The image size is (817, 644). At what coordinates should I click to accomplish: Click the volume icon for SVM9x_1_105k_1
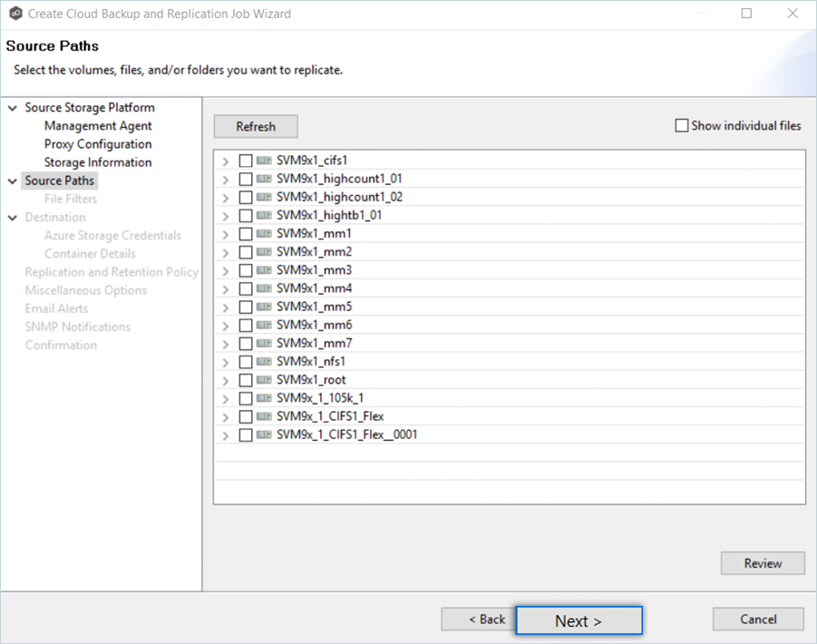coord(265,398)
